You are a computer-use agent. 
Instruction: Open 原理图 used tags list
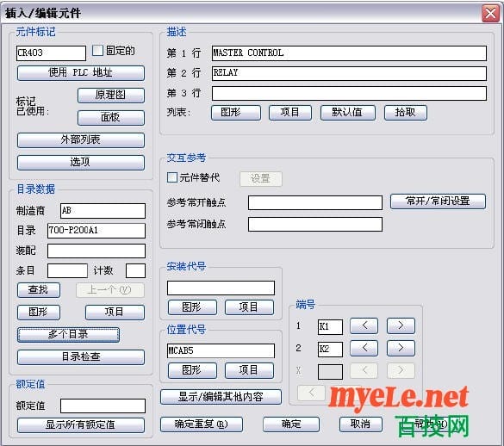pos(111,95)
